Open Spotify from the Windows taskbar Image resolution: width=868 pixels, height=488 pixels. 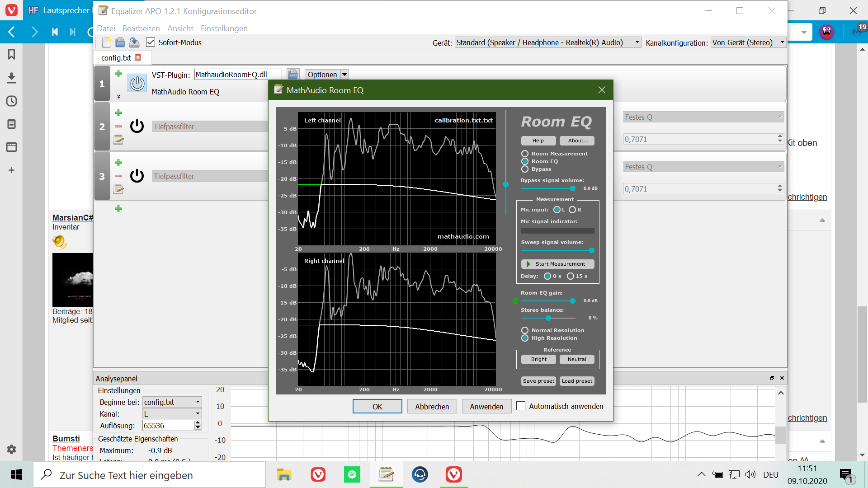click(352, 474)
